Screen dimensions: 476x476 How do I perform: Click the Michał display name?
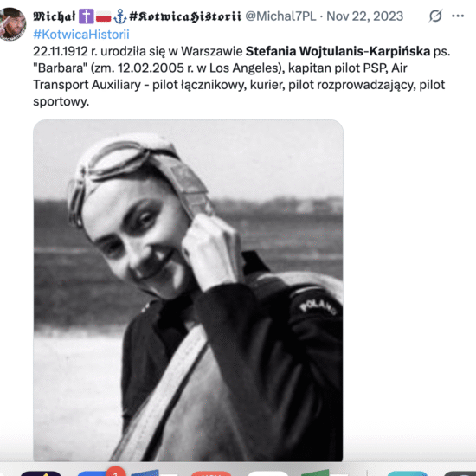54,16
